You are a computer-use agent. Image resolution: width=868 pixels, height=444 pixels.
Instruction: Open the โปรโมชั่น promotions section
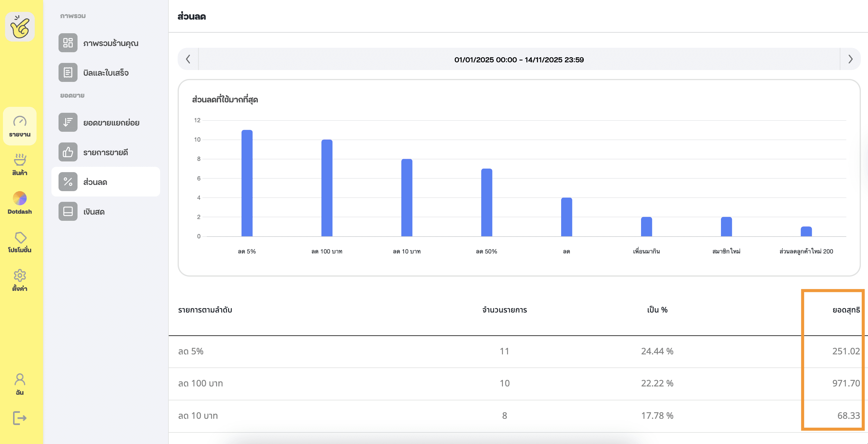tap(20, 242)
